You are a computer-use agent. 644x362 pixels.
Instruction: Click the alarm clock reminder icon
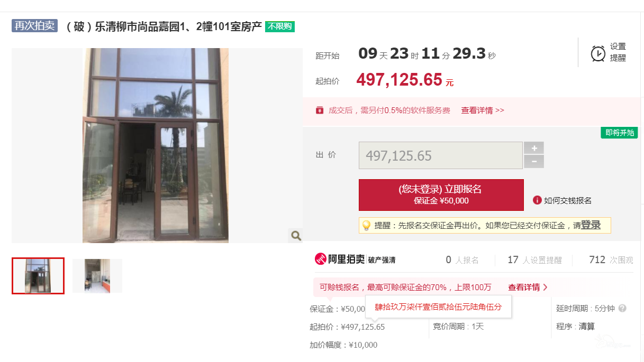[598, 53]
